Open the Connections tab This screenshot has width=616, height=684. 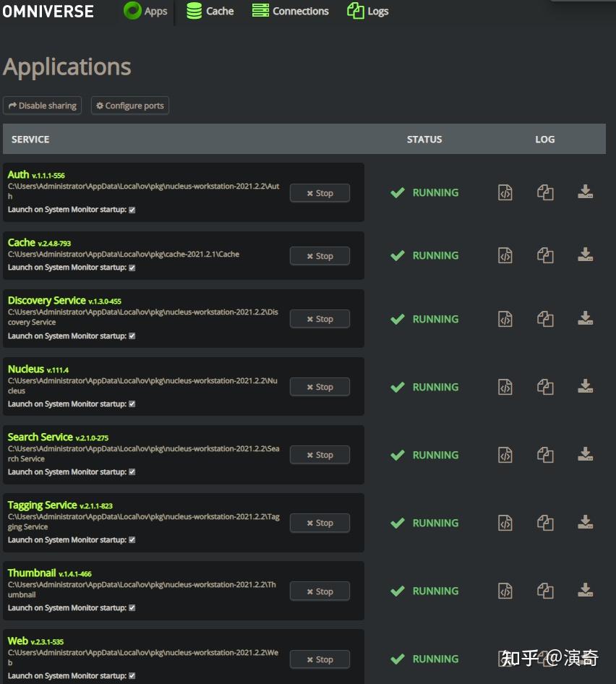[x=291, y=11]
